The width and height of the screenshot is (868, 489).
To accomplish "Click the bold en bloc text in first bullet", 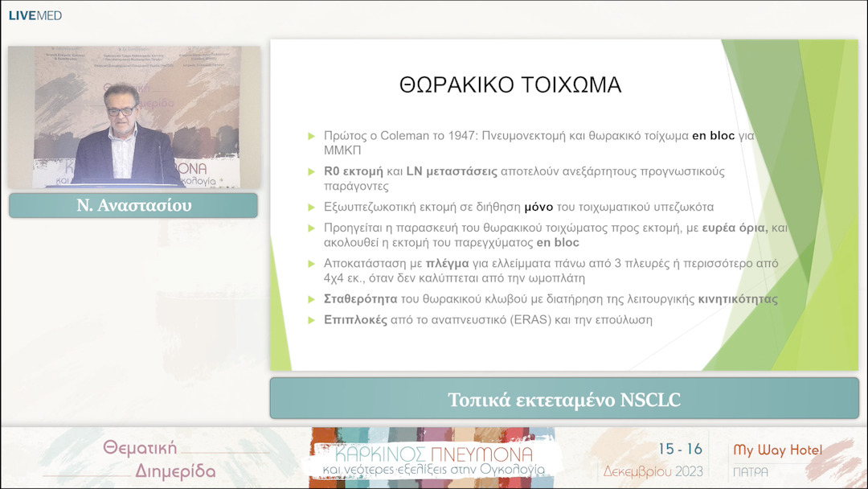I will [713, 137].
